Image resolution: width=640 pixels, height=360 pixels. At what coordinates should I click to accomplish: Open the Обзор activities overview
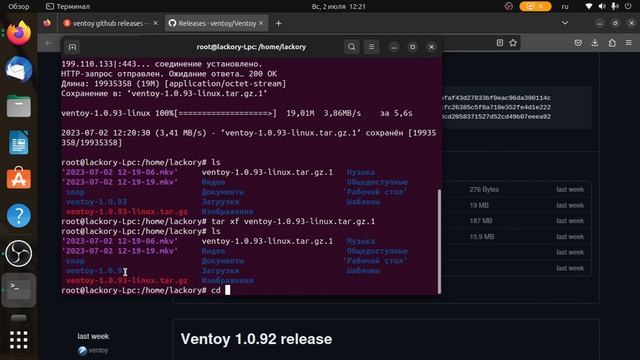coord(19,7)
